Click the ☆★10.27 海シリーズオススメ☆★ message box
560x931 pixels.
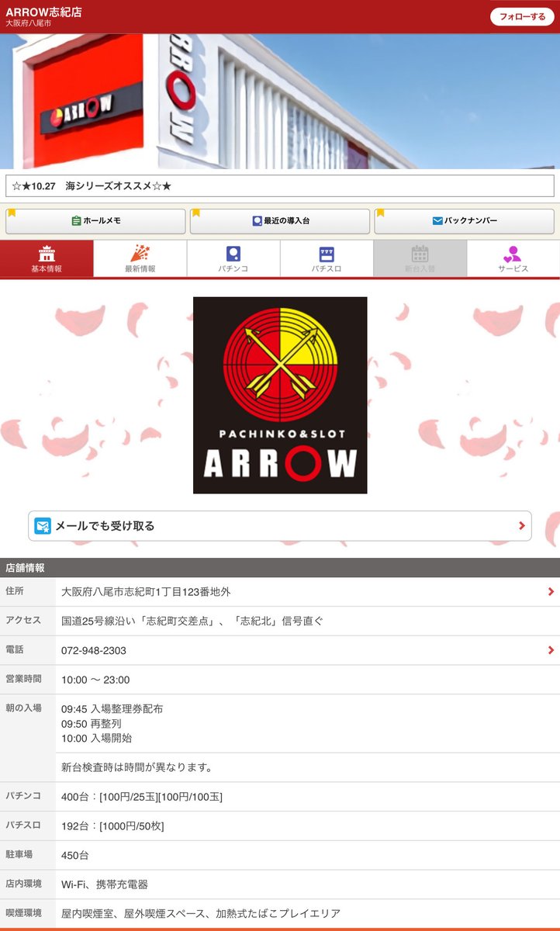tap(280, 186)
